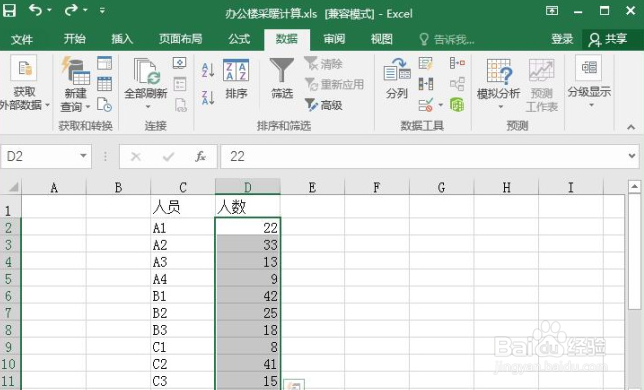Click the Consolidate icon
The height and width of the screenshot is (390, 644).
click(457, 63)
